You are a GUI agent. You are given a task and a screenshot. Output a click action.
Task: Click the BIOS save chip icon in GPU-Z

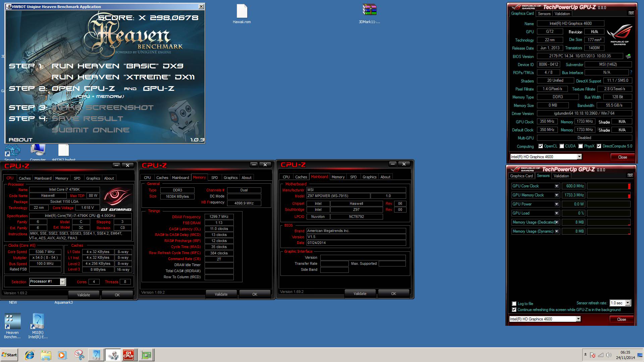pyautogui.click(x=628, y=56)
